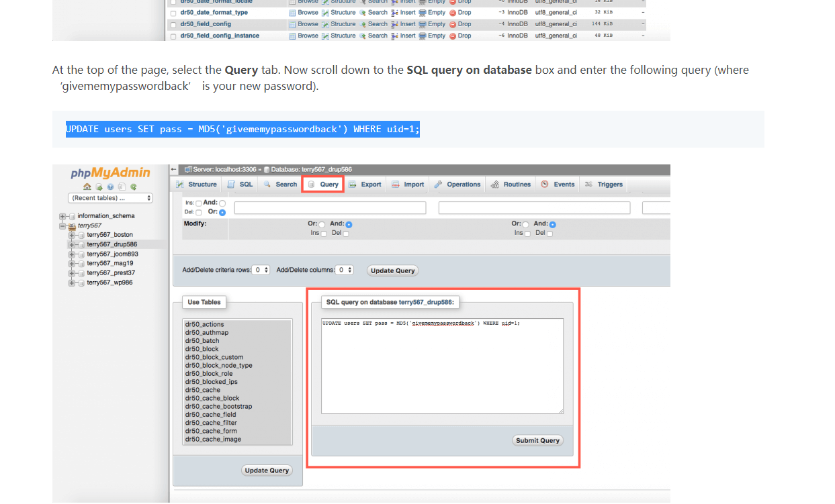This screenshot has width=835, height=504.
Task: Click the Database: terry567_drup586 breadcrumb link
Action: point(312,170)
